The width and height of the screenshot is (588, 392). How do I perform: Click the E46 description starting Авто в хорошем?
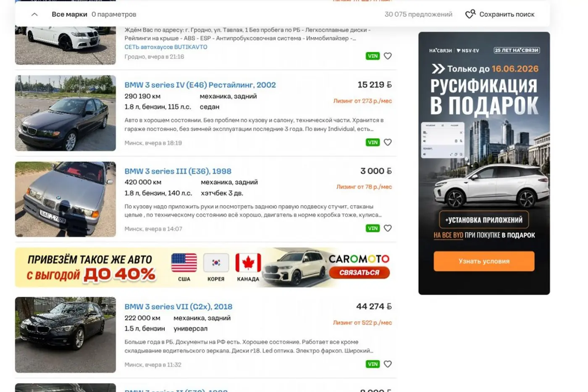(x=254, y=124)
